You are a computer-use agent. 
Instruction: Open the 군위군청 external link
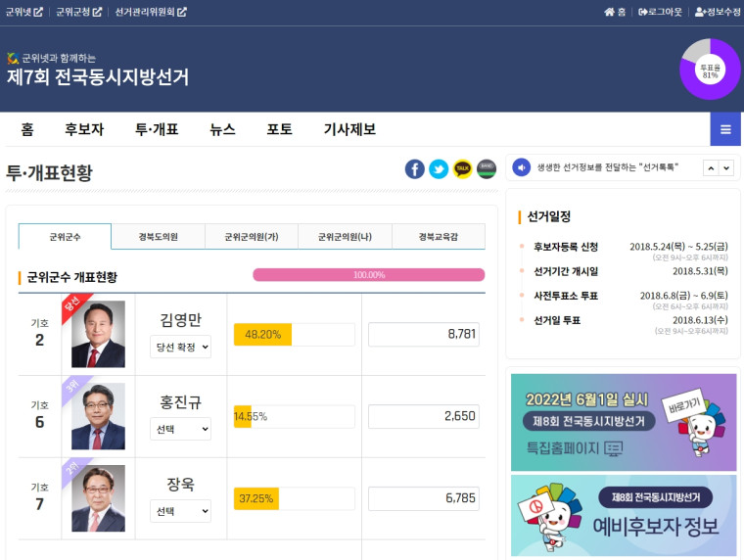(x=79, y=12)
